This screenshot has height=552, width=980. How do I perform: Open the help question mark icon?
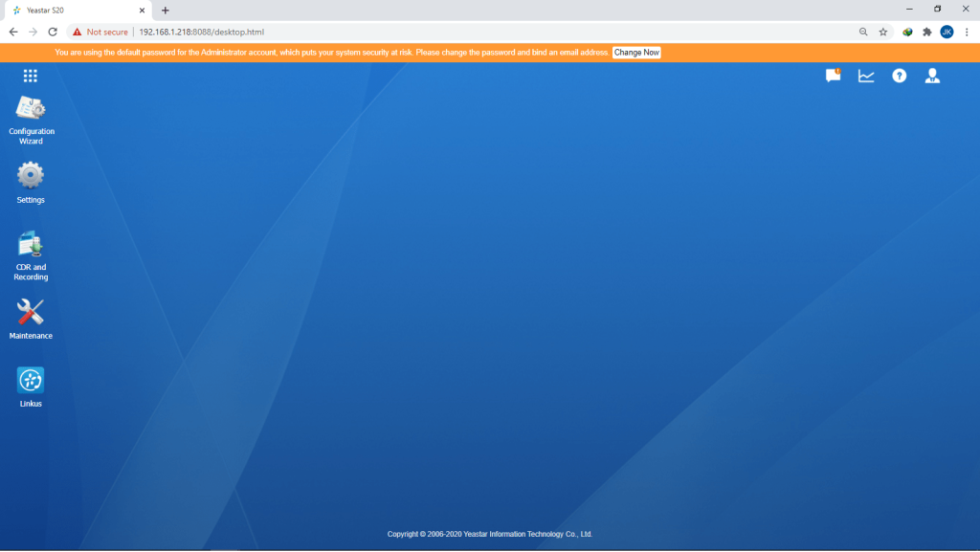[x=900, y=76]
